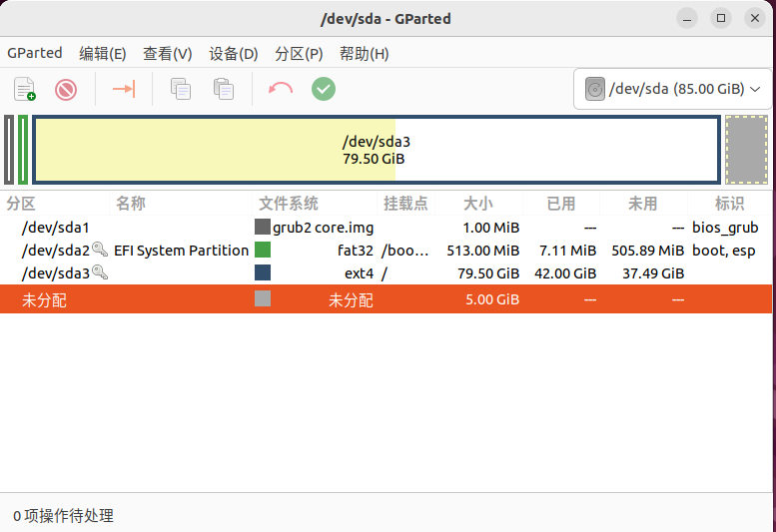
Task: Open the 查看(V) menu
Action: (x=167, y=53)
